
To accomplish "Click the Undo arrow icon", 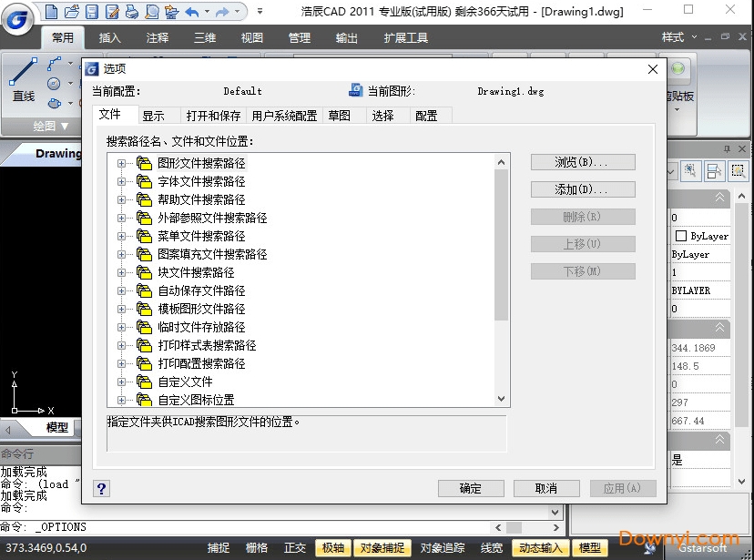I will 194,11.
